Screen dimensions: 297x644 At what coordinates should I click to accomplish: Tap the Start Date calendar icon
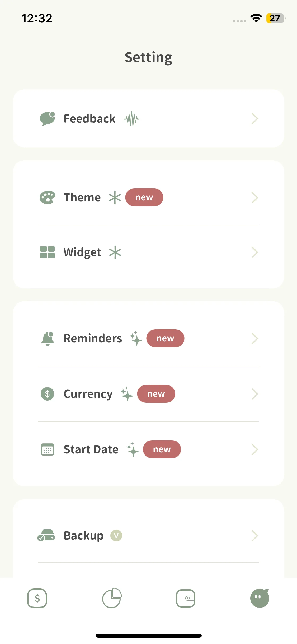pos(48,449)
